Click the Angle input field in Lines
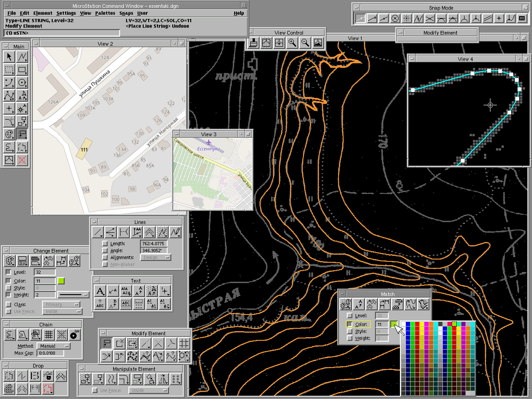The width and height of the screenshot is (532, 399). [153, 250]
